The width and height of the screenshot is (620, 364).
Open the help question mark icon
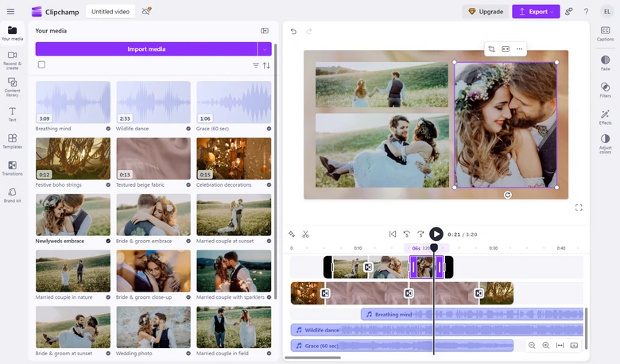point(586,11)
